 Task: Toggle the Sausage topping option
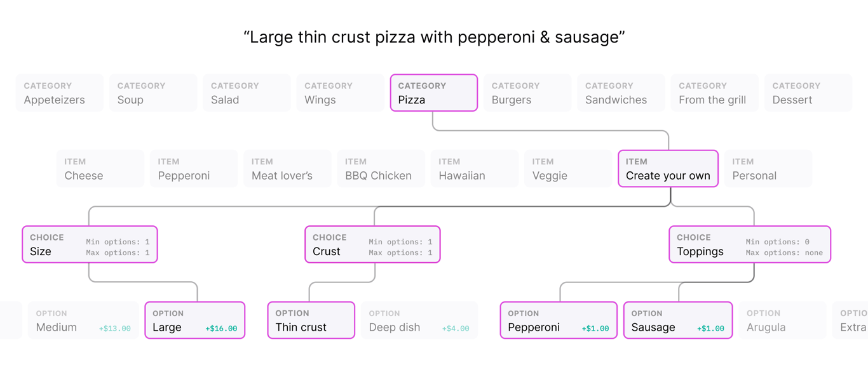tap(677, 321)
